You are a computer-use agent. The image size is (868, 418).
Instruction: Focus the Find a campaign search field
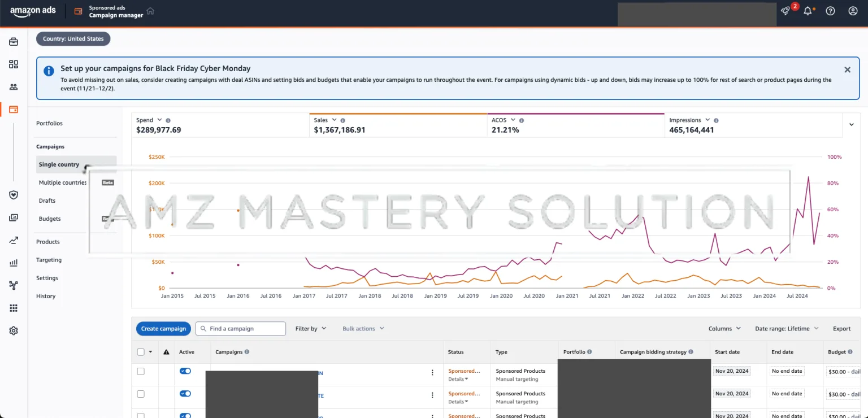coord(241,329)
